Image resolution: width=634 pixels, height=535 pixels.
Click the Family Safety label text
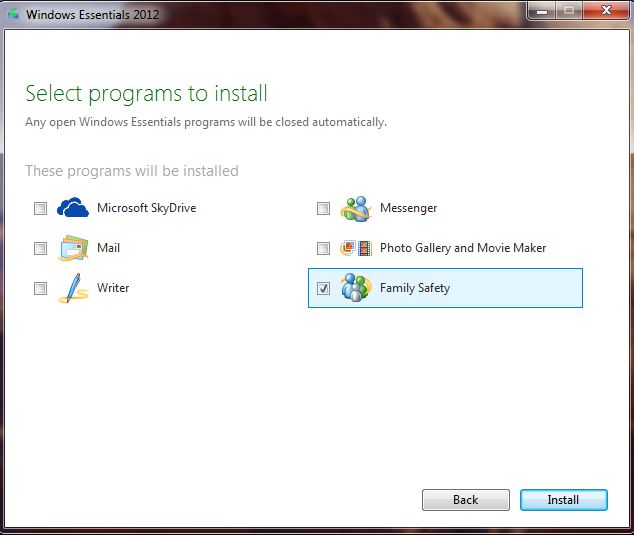(x=415, y=288)
